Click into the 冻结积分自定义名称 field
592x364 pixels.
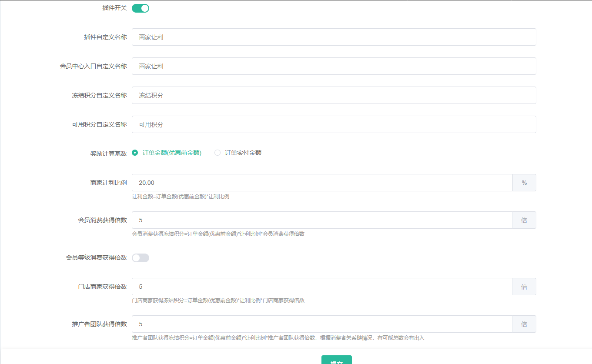(334, 96)
